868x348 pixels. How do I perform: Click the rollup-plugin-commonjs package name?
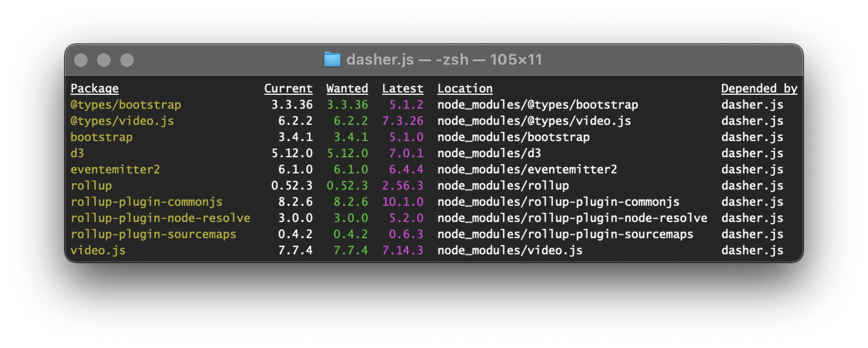[x=147, y=202]
